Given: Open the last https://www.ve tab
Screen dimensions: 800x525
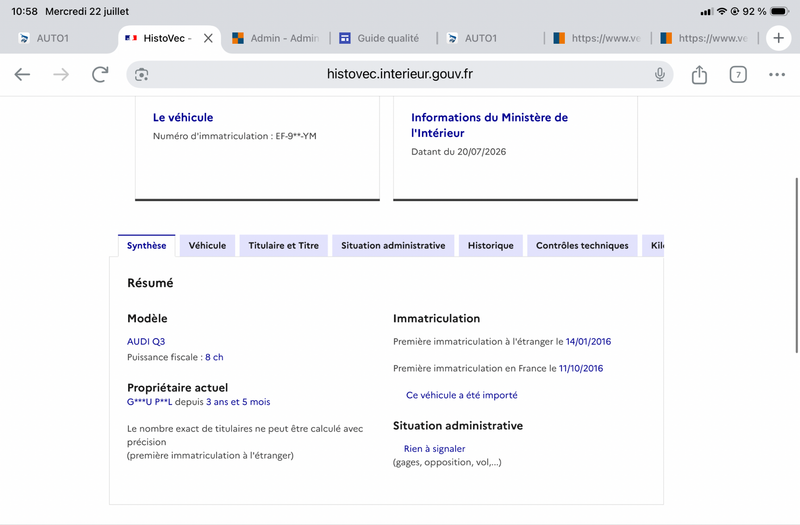Looking at the screenshot, I should (704, 38).
